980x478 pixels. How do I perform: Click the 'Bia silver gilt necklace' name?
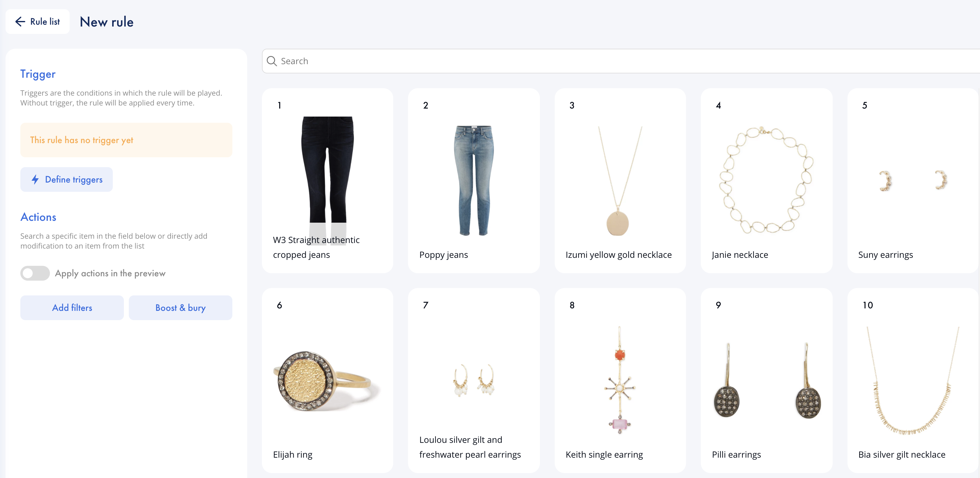902,454
